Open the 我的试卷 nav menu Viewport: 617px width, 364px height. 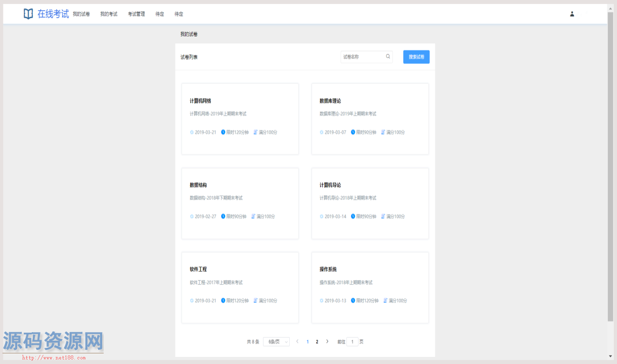coord(81,14)
